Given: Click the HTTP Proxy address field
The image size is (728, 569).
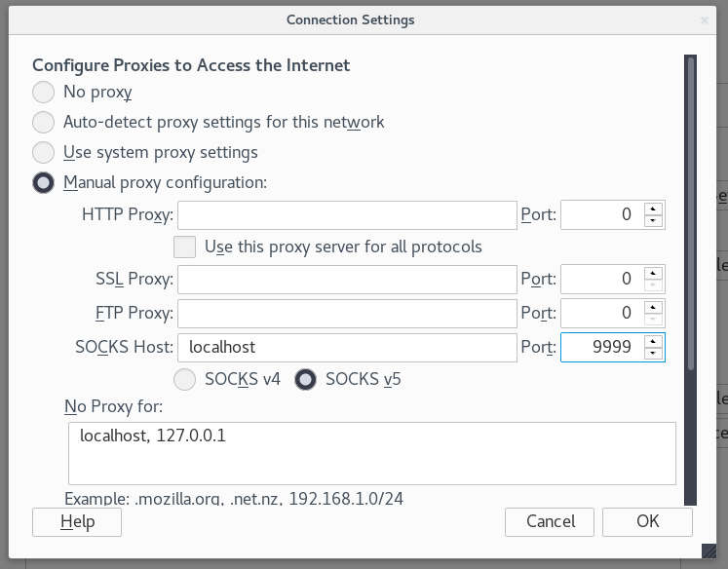Looking at the screenshot, I should click(347, 215).
